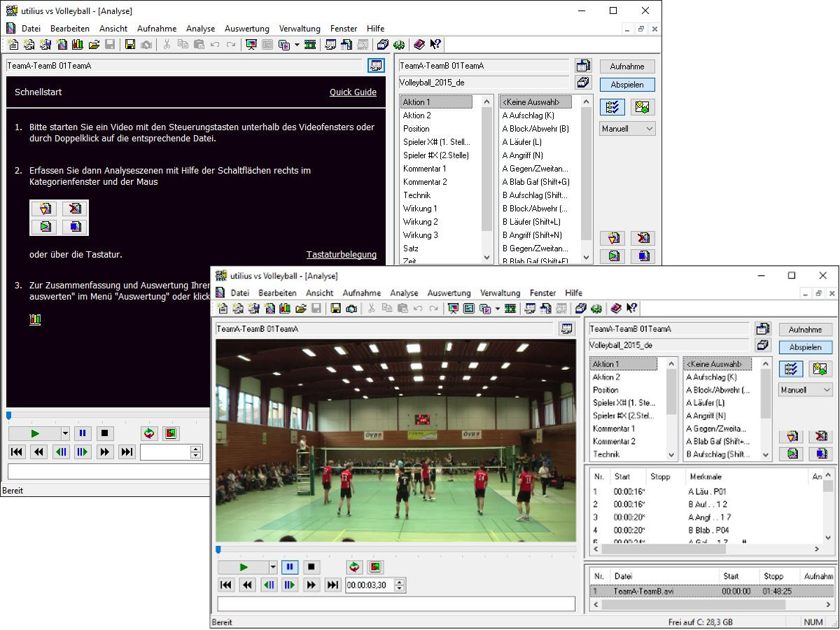
Task: Click the open folder icon in back toolbar
Action: pyautogui.click(x=94, y=45)
